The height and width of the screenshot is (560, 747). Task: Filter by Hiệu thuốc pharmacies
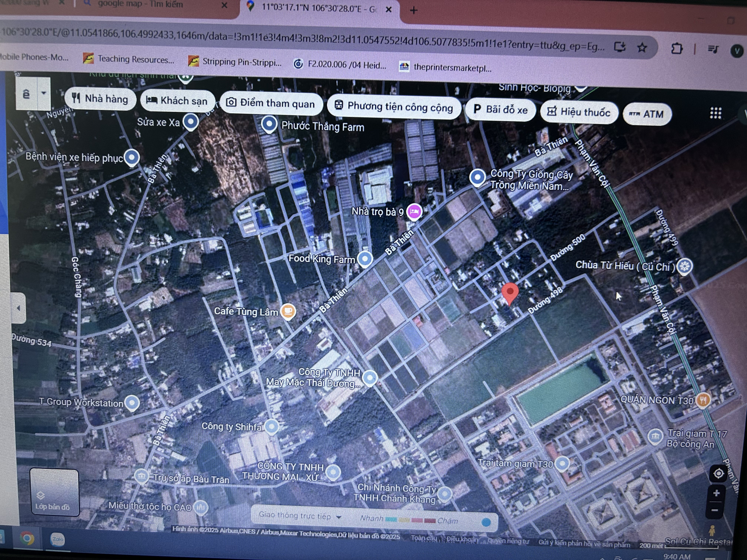(579, 112)
